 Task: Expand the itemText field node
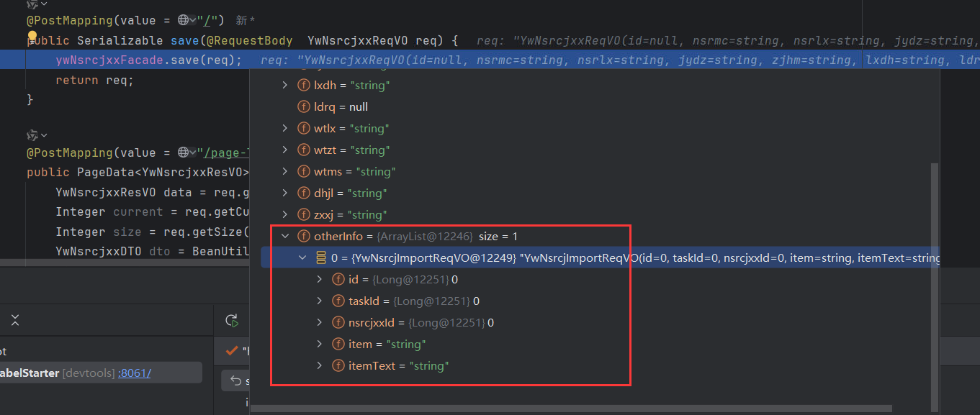click(x=320, y=365)
